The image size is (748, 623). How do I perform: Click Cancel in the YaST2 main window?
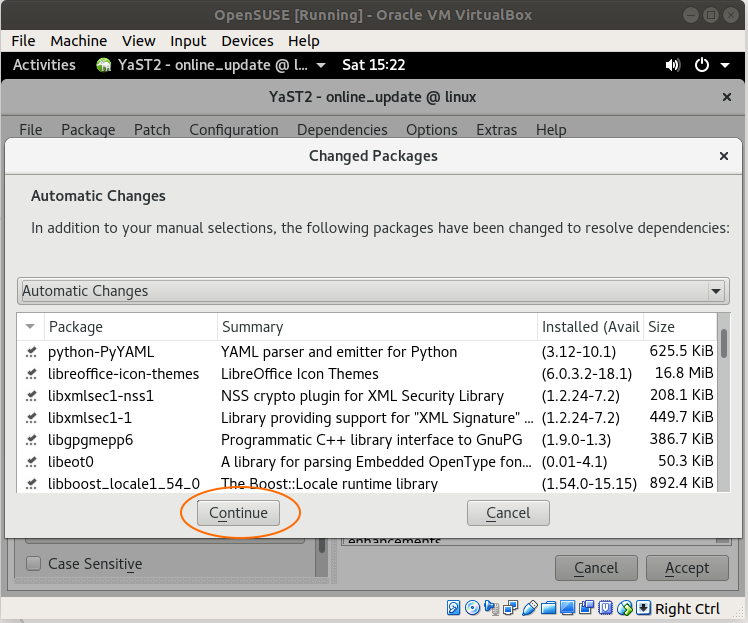click(x=596, y=568)
